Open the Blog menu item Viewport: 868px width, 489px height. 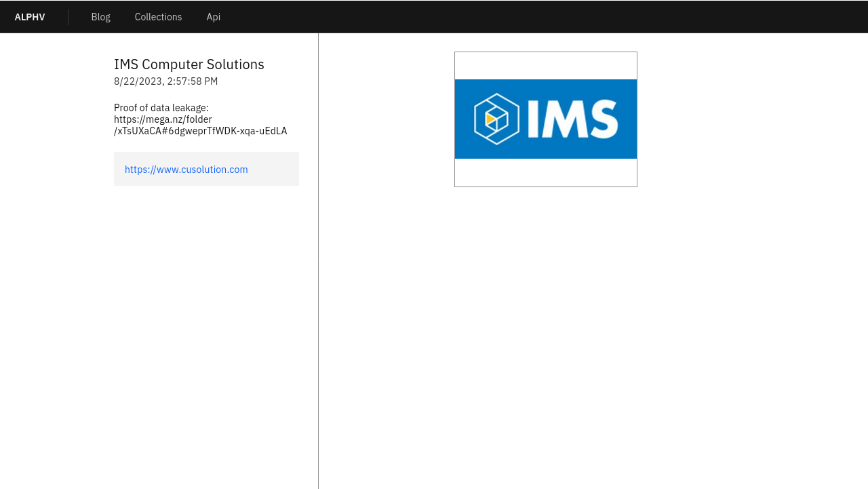(100, 17)
